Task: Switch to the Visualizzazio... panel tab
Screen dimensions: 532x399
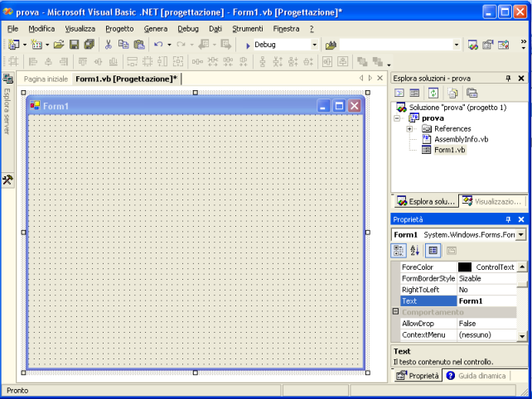Action: pyautogui.click(x=493, y=201)
